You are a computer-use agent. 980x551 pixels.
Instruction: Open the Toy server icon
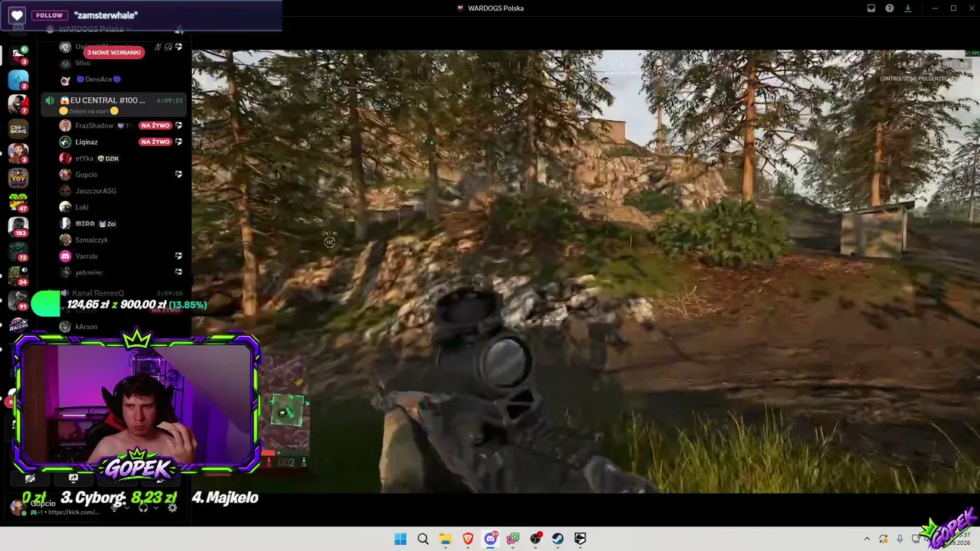[18, 178]
